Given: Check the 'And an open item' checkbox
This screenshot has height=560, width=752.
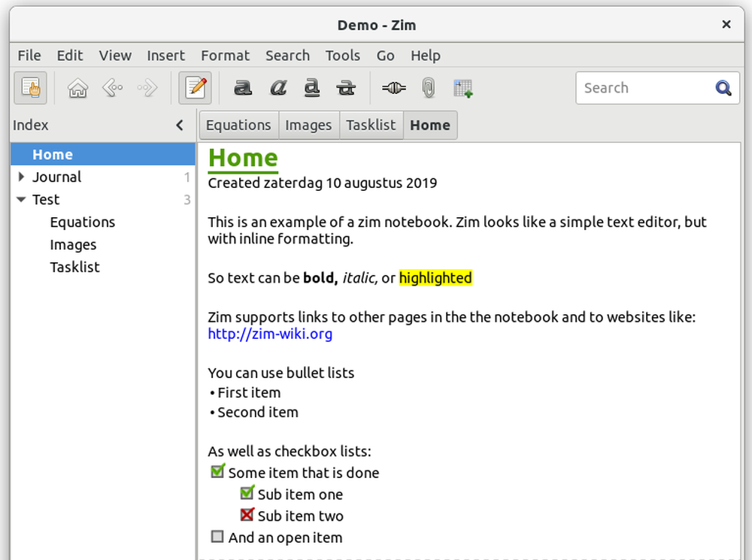Looking at the screenshot, I should tap(217, 536).
